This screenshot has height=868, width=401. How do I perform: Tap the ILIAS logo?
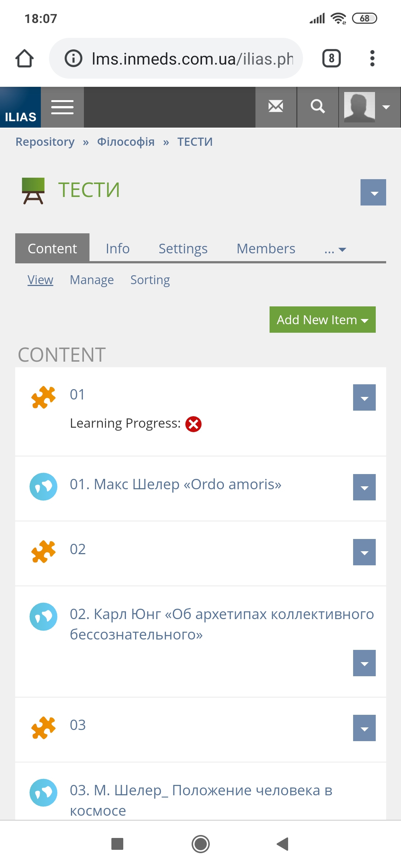coord(20,107)
